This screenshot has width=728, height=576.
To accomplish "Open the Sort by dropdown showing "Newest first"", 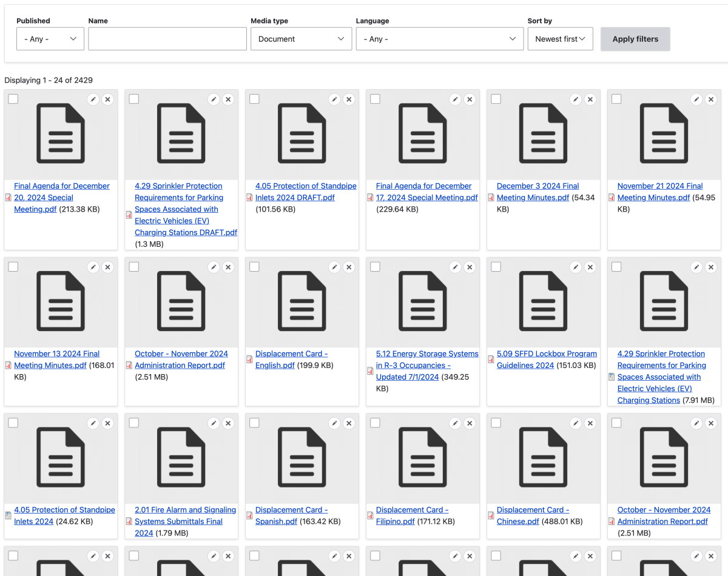I will click(x=560, y=38).
